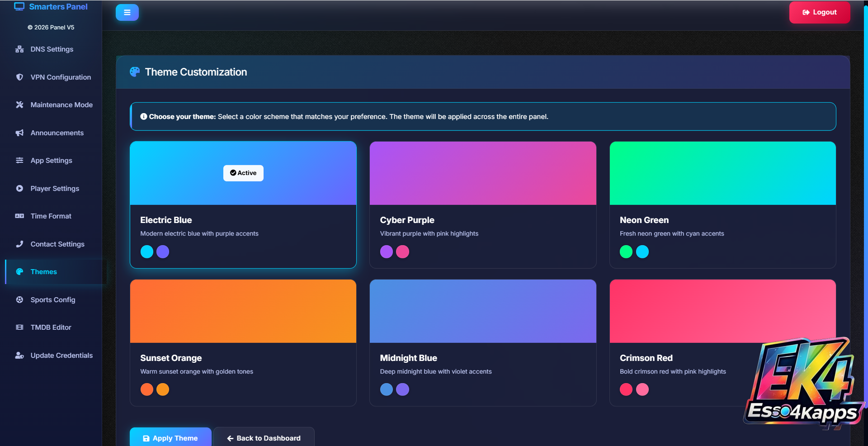The width and height of the screenshot is (868, 446).
Task: Click the Logout button
Action: (819, 12)
